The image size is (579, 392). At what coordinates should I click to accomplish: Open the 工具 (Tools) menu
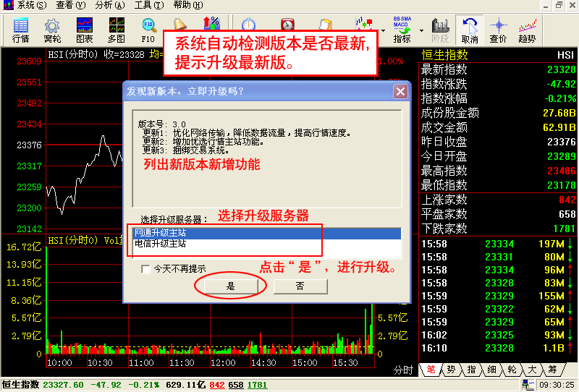[148, 5]
